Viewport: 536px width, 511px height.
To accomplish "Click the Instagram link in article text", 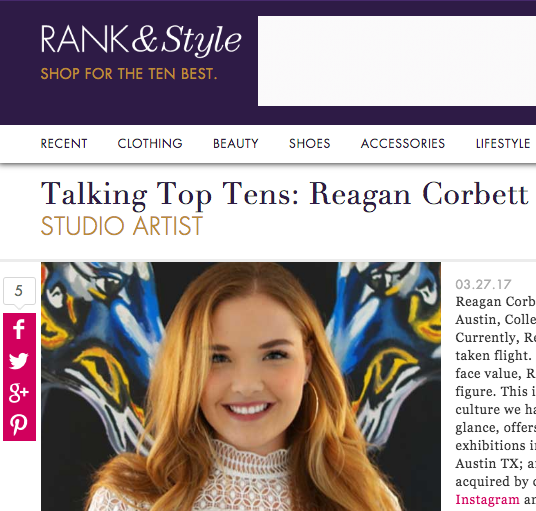I will [x=487, y=500].
